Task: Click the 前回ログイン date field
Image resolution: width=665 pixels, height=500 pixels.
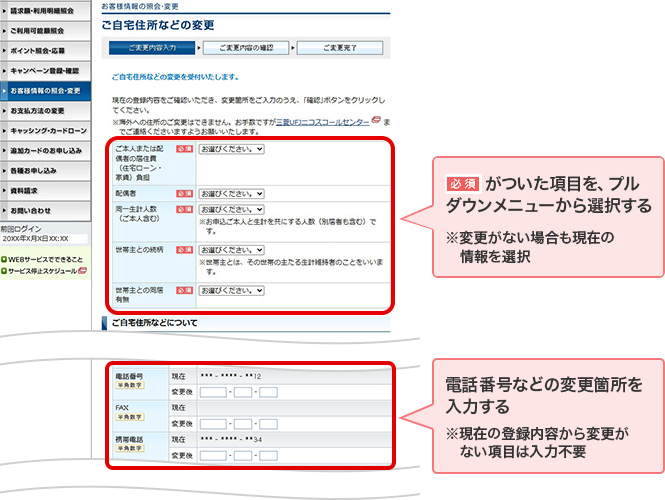Action: point(44,239)
